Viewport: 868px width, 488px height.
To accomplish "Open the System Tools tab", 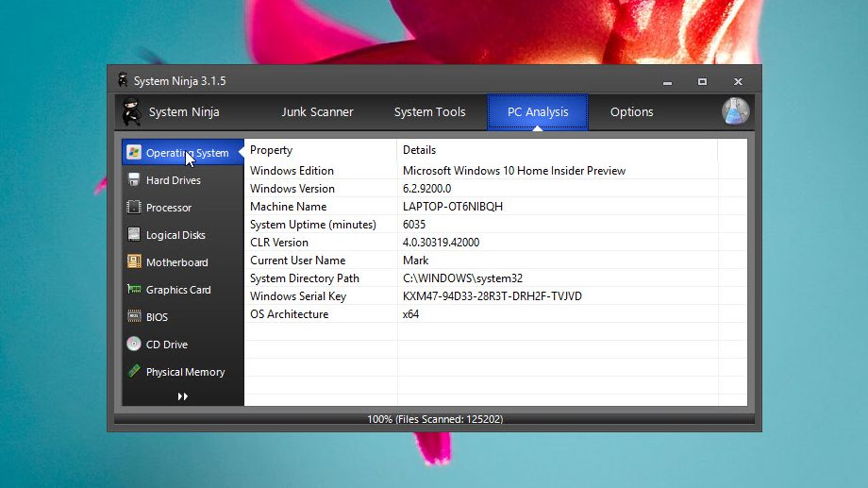I will pyautogui.click(x=429, y=112).
